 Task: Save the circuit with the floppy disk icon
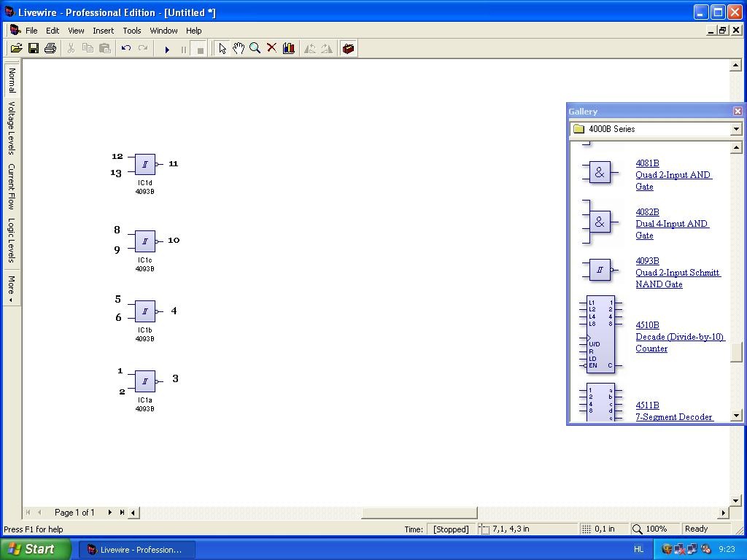[x=34, y=48]
